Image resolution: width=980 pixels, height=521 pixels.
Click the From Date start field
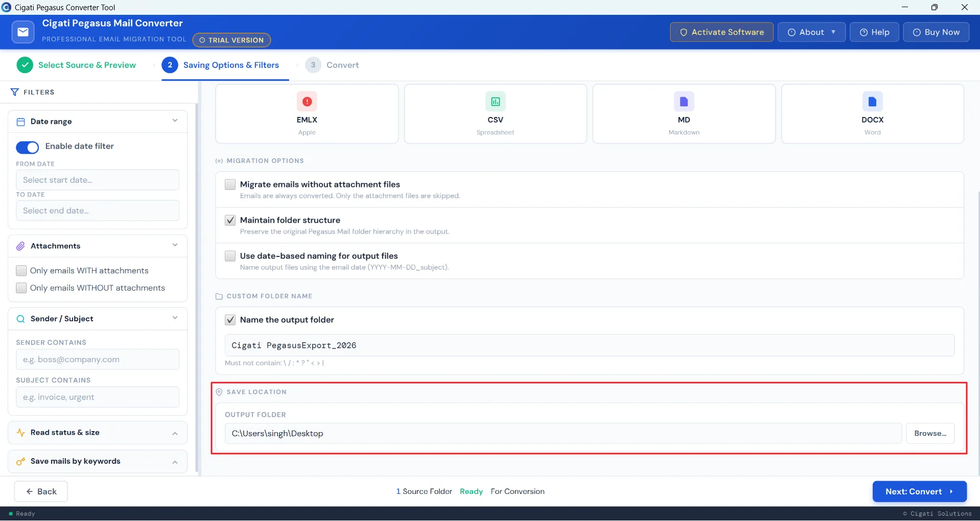pyautogui.click(x=98, y=180)
